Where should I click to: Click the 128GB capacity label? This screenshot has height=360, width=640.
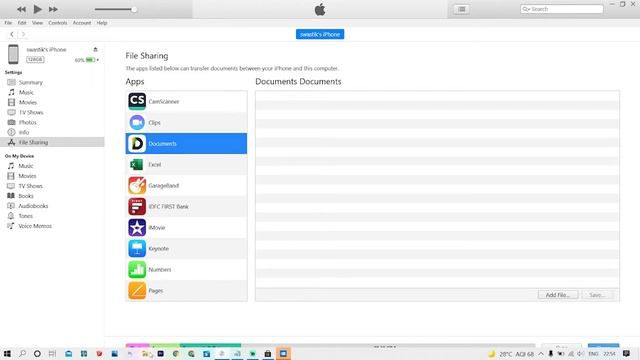click(35, 60)
